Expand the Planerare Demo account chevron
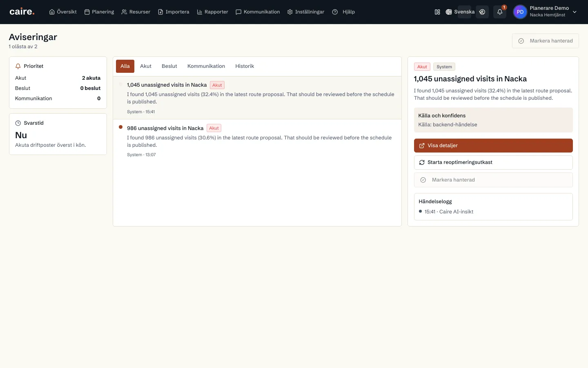This screenshot has height=368, width=588. tap(575, 12)
